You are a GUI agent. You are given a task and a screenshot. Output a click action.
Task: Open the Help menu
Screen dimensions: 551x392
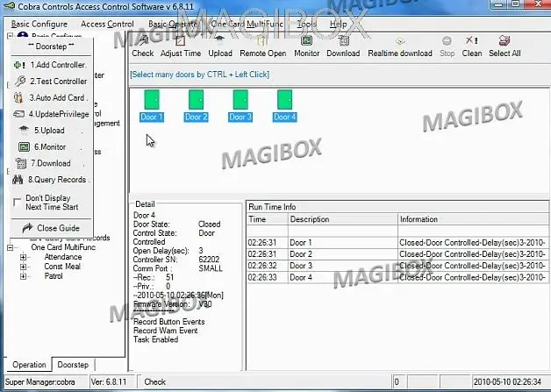(x=338, y=25)
